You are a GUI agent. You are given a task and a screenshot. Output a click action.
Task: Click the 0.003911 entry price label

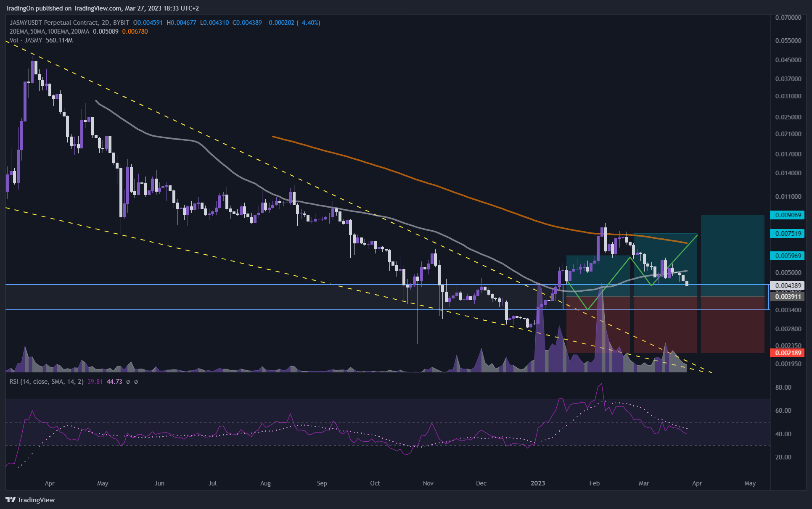click(x=787, y=297)
